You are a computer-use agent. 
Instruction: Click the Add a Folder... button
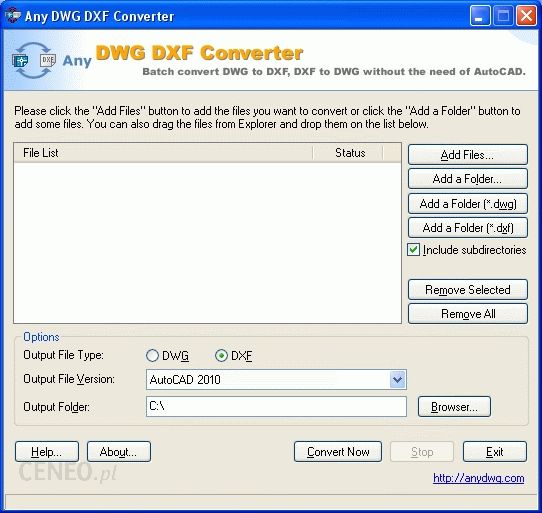[468, 179]
